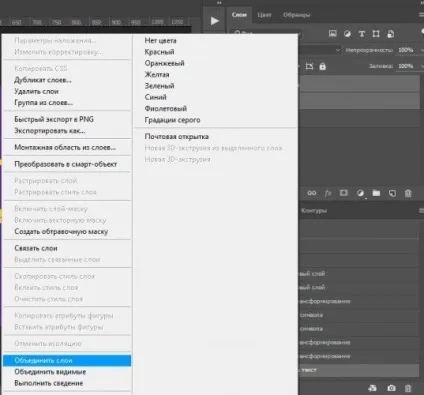
Task: Filter layers by pixel image icon
Action: [x=332, y=33]
